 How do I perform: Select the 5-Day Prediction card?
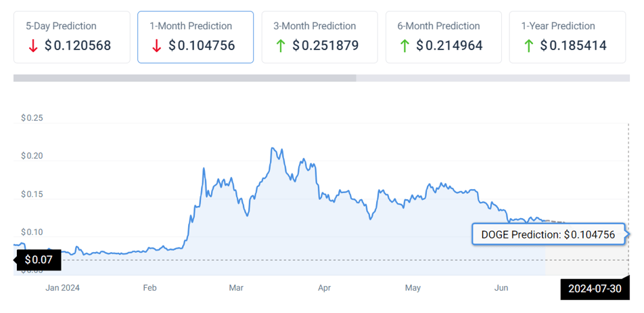[72, 37]
